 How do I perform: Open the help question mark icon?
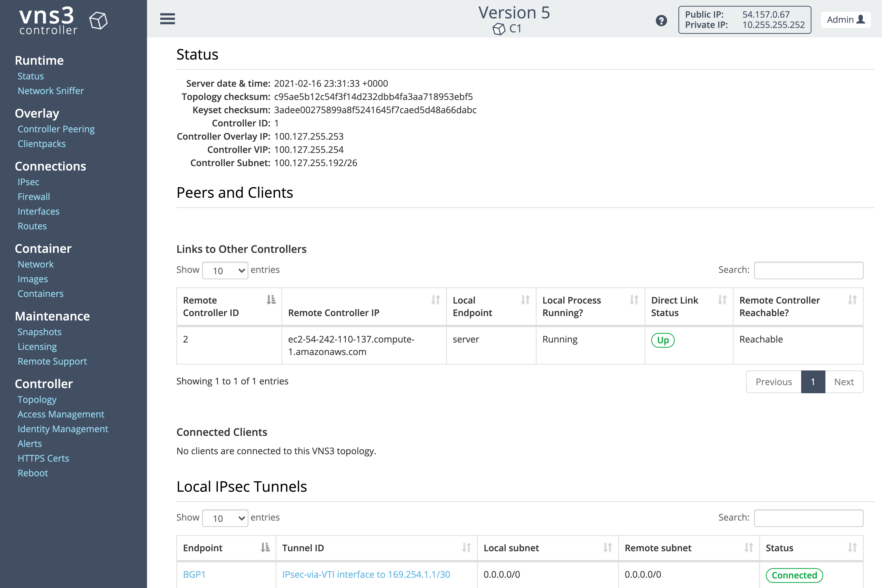coord(661,21)
